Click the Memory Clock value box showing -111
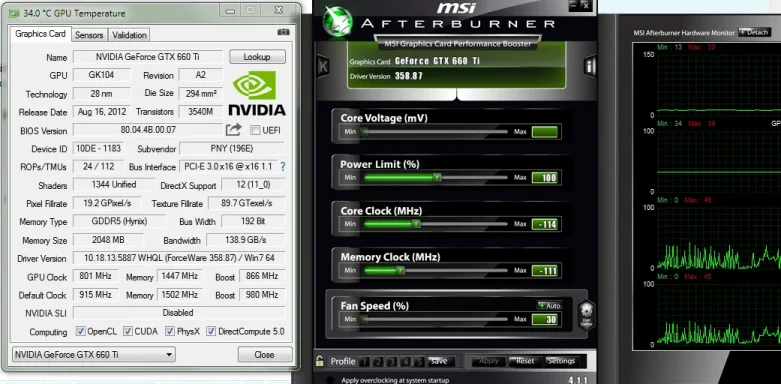Image resolution: width=781 pixels, height=384 pixels. point(544,270)
